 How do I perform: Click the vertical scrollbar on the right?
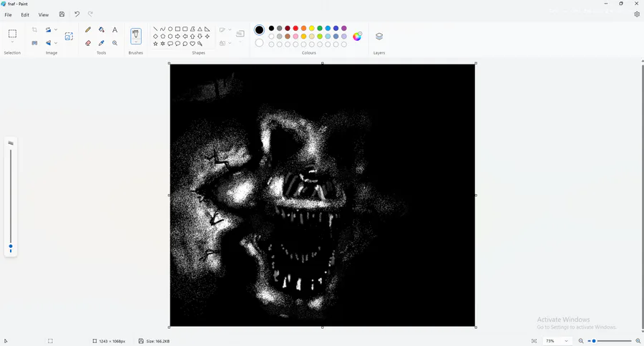point(643,196)
